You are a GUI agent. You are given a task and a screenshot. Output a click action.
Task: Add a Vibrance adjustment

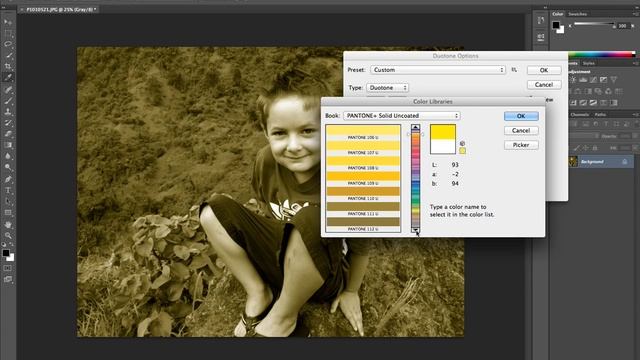tap(613, 80)
